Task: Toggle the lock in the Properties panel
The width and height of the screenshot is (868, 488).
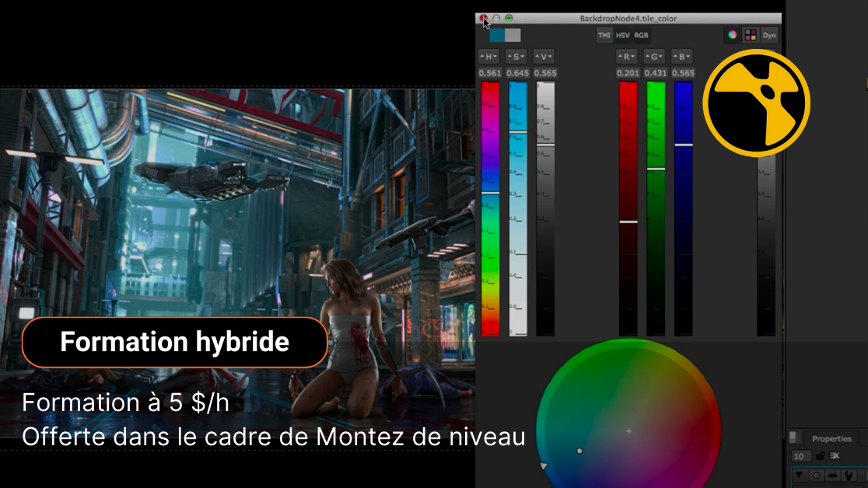Action: (x=821, y=456)
